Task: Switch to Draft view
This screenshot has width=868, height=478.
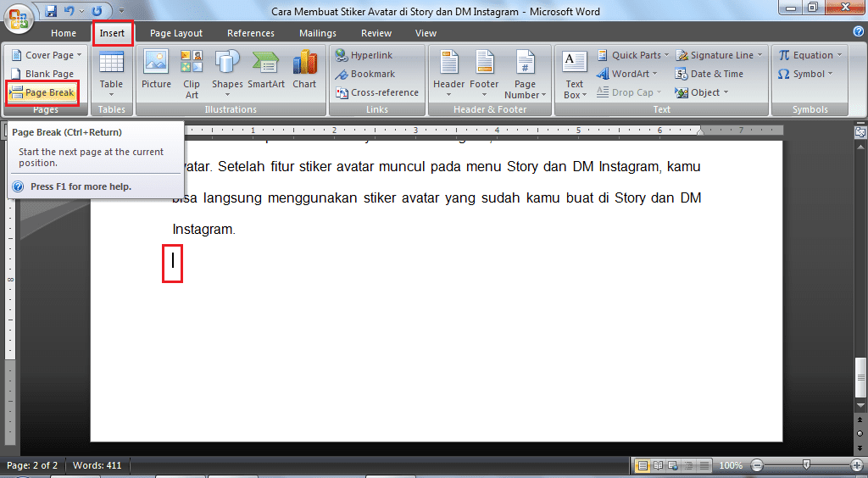Action: [x=704, y=465]
